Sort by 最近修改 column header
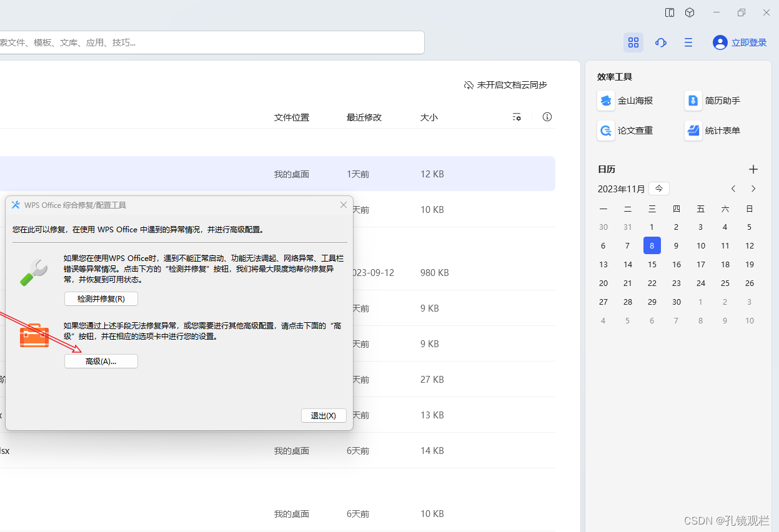779x532 pixels. click(364, 117)
